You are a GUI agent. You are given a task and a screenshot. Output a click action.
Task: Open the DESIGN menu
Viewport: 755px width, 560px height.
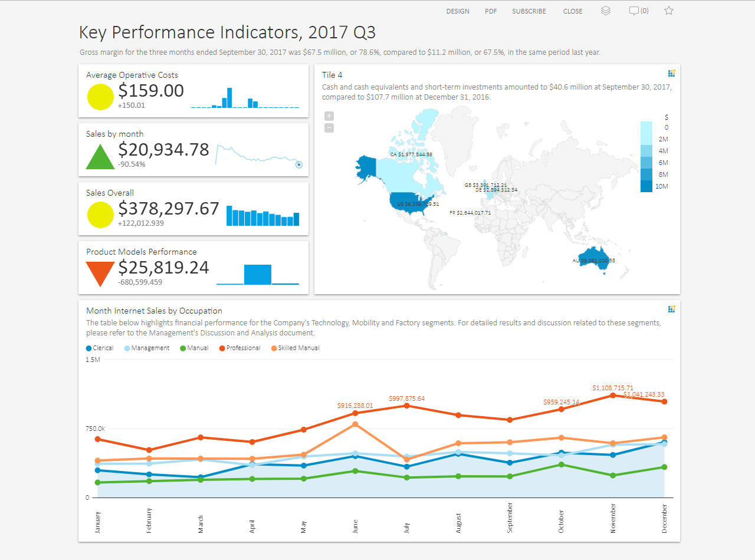(458, 11)
